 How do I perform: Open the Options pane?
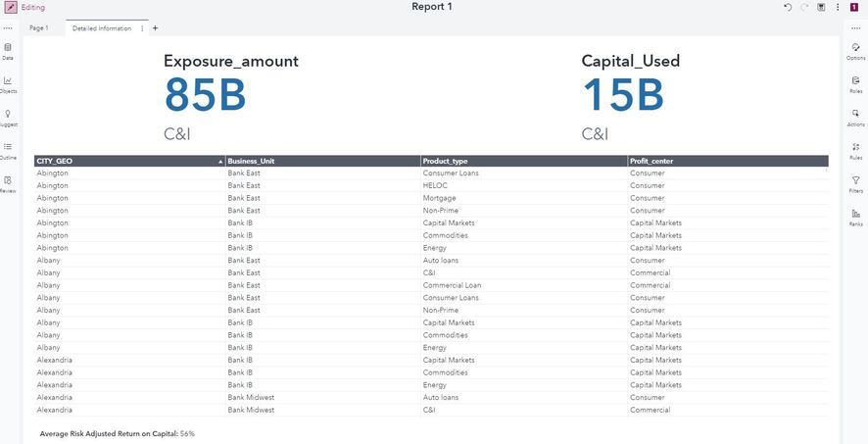click(855, 50)
